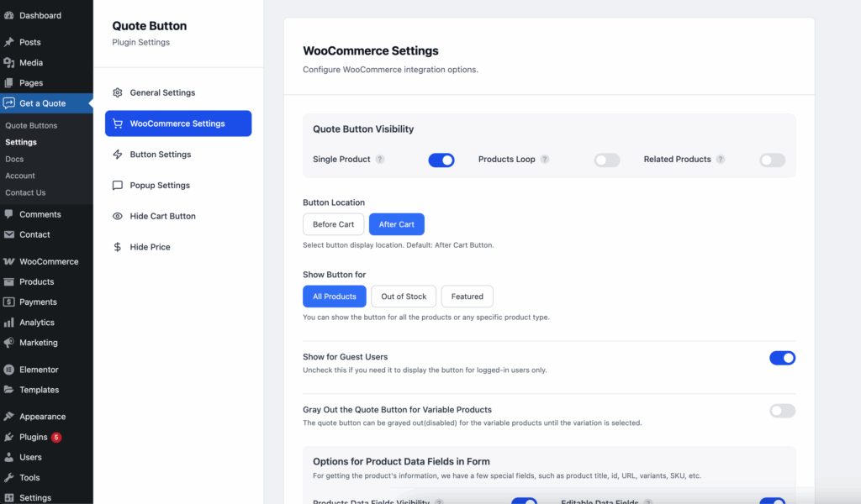
Task: Click the General Settings gear icon
Action: (118, 92)
